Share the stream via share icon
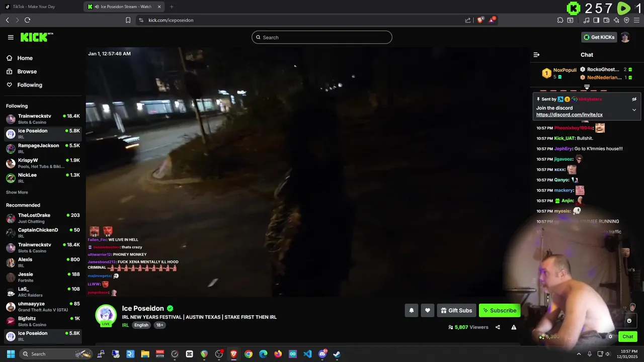 (498, 327)
